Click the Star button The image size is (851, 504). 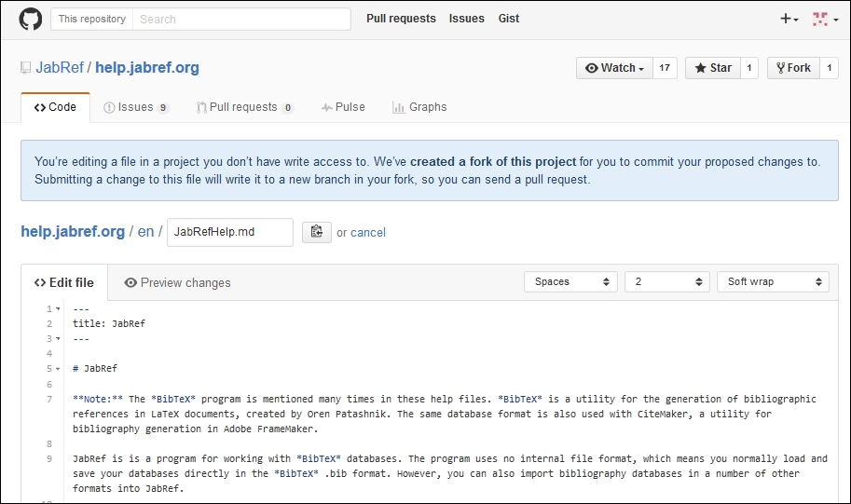pyautogui.click(x=713, y=68)
